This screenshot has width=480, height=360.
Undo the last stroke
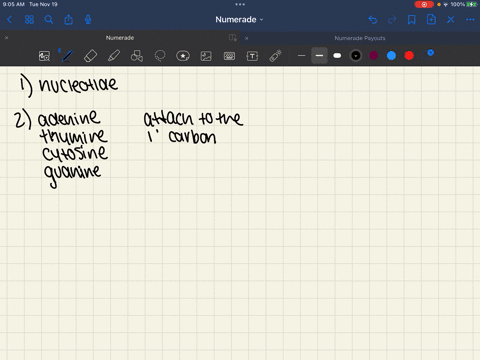373,20
